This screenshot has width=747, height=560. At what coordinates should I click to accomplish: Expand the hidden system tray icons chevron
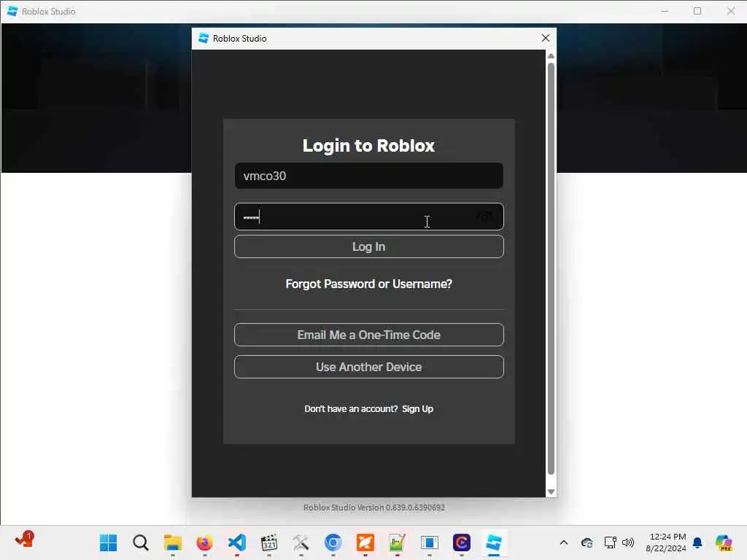click(564, 542)
